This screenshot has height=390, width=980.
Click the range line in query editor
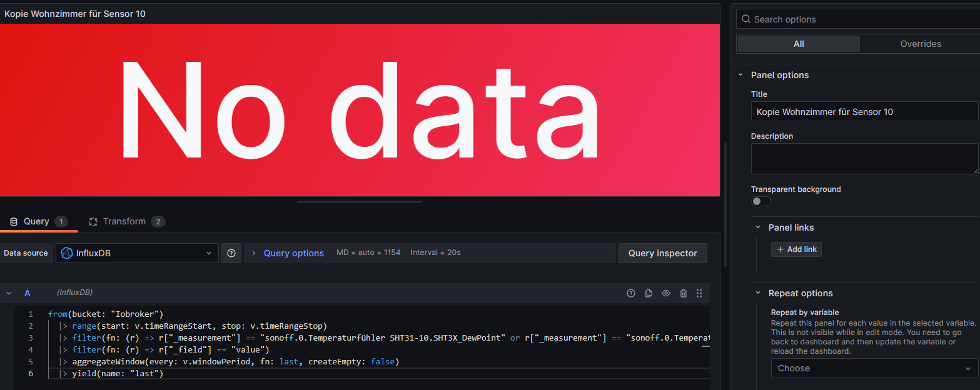193,326
